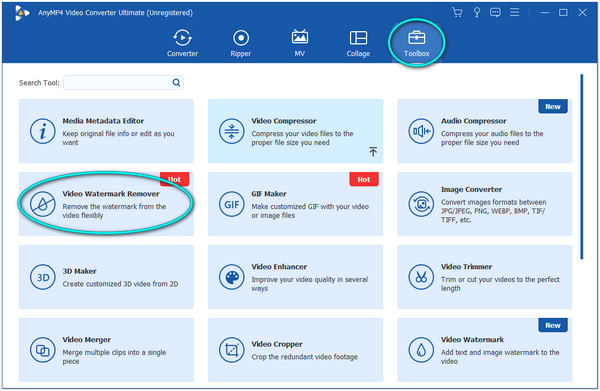Go to the Collage tab
Viewport: 600px width, 391px height.
358,43
